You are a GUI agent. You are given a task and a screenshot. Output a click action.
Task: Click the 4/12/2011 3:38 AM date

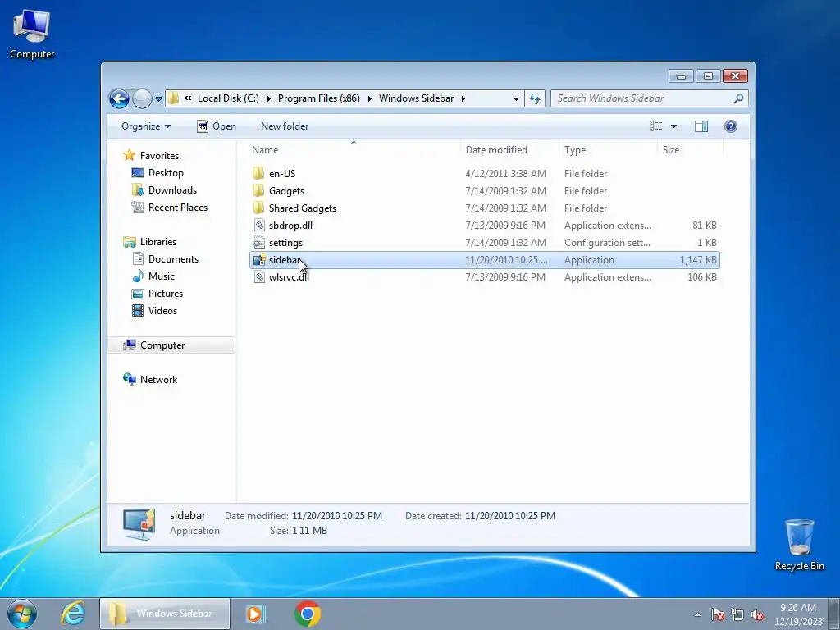505,174
